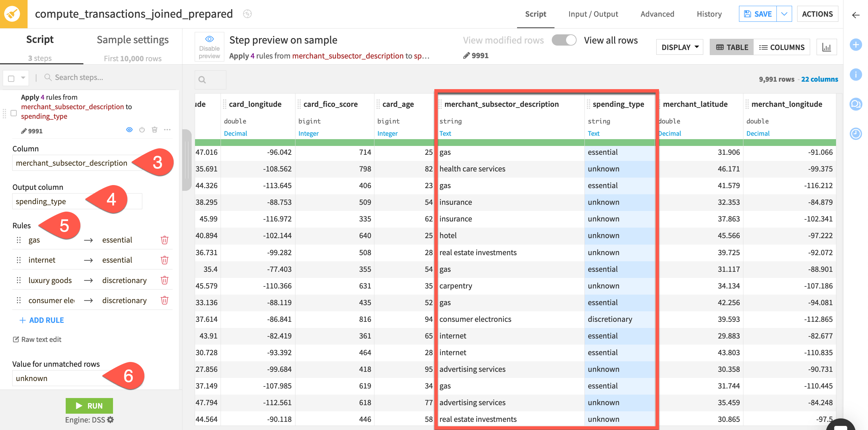
Task: Click the RUN button
Action: (89, 406)
